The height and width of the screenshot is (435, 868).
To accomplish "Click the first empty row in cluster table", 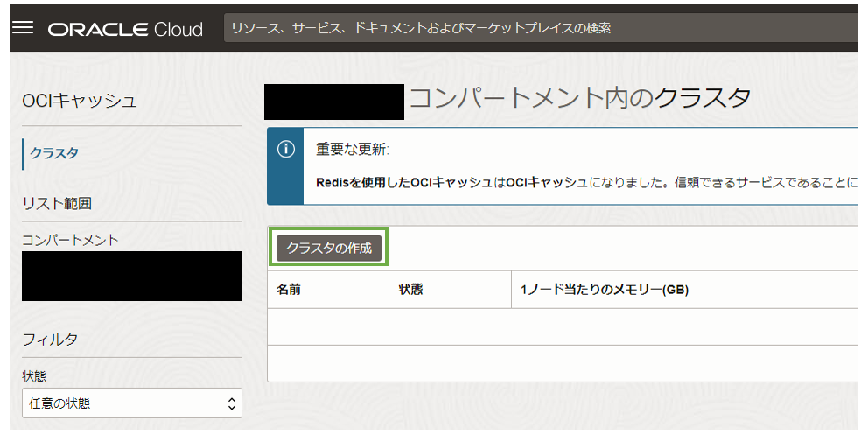I will 560,326.
